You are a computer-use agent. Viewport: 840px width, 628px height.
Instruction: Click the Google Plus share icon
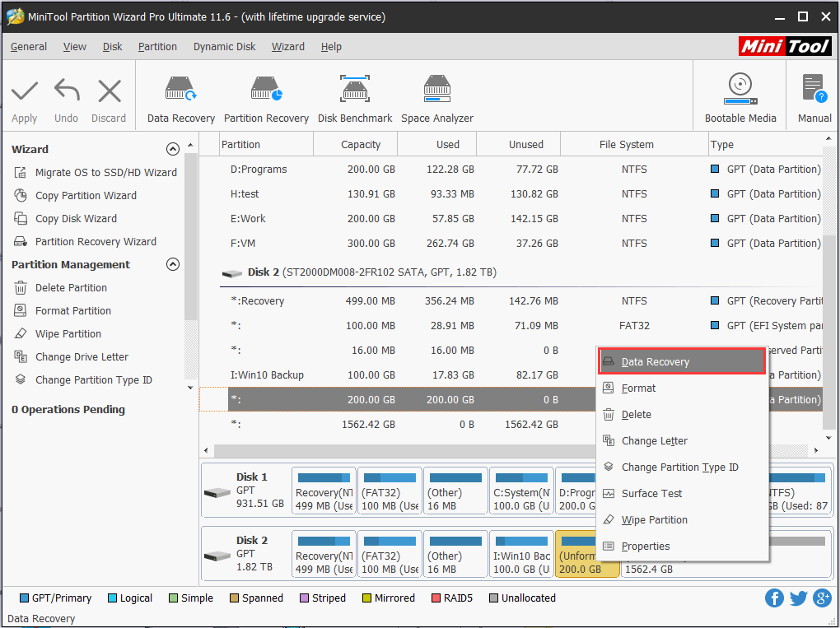coord(823,598)
